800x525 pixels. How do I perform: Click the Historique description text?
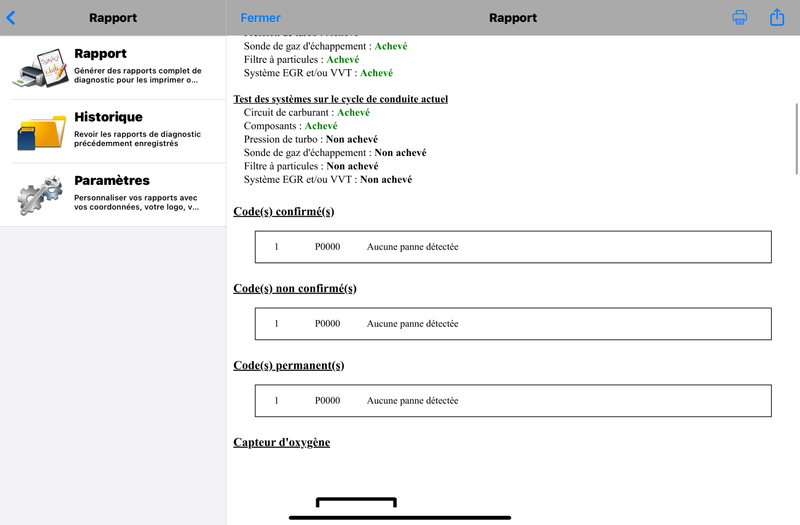[137, 139]
